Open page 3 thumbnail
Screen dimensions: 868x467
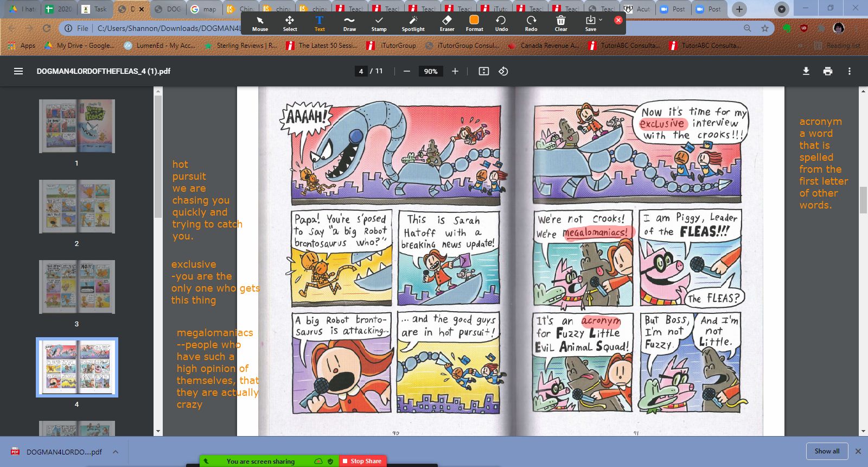(77, 287)
